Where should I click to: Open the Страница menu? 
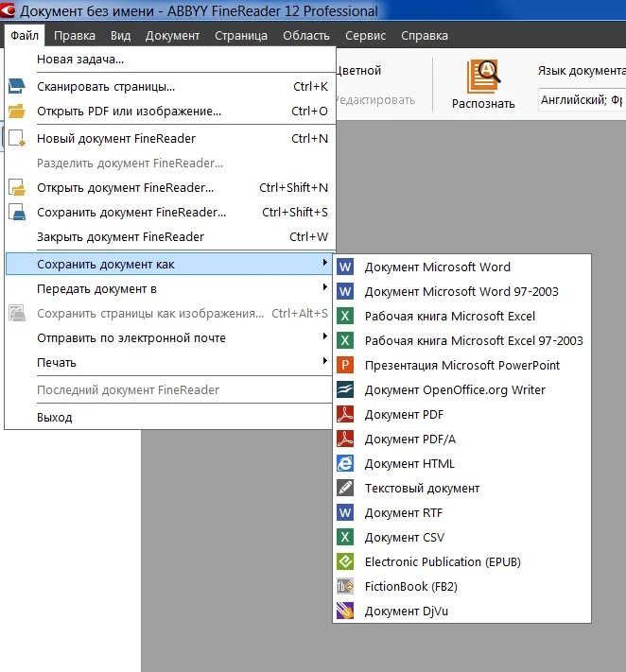point(241,35)
